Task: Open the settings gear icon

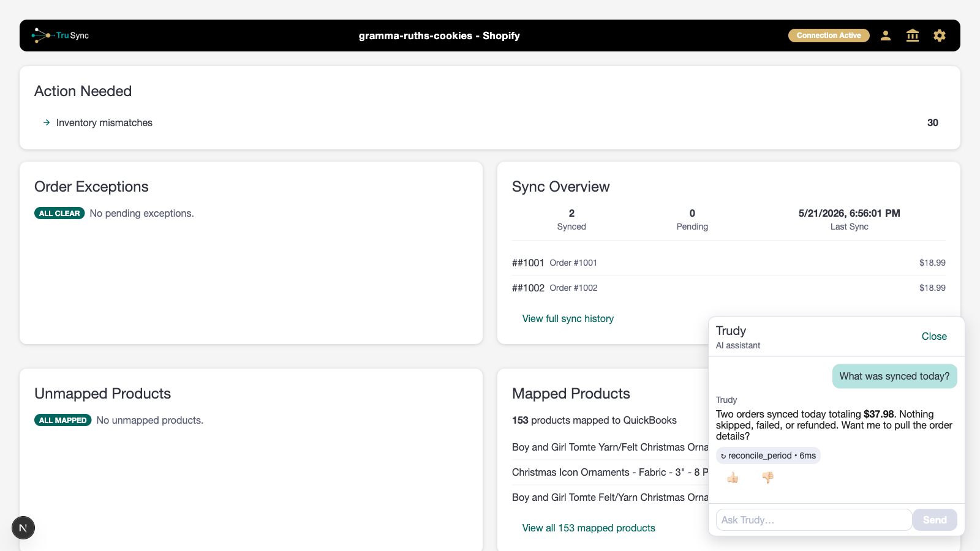Action: pos(940,36)
